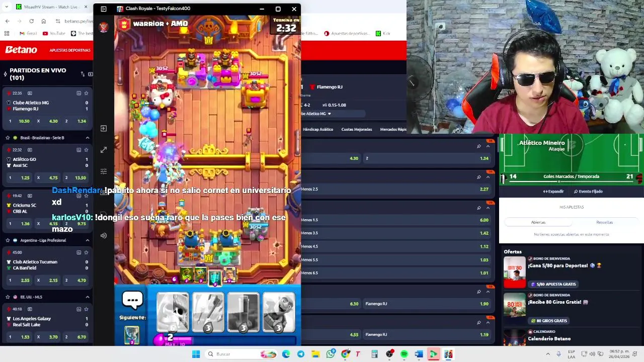The image size is (644, 362).
Task: Play the skeleton card costing 6 elixir
Action: pyautogui.click(x=173, y=312)
